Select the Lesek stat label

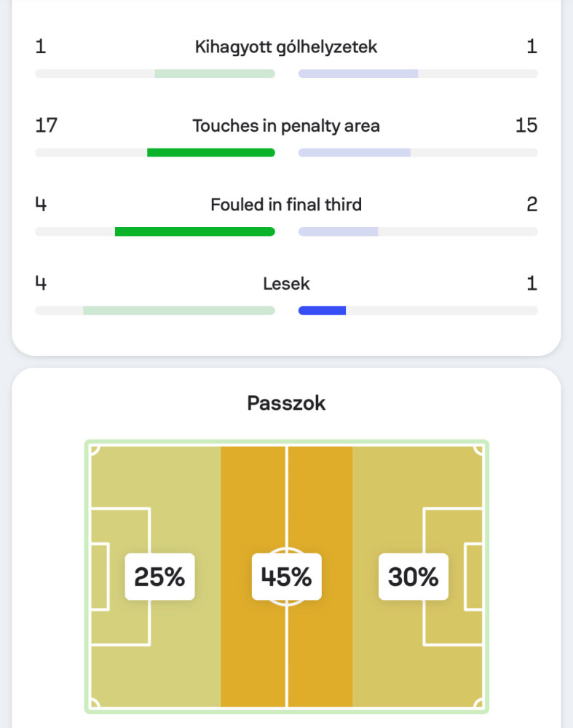pyautogui.click(x=286, y=284)
